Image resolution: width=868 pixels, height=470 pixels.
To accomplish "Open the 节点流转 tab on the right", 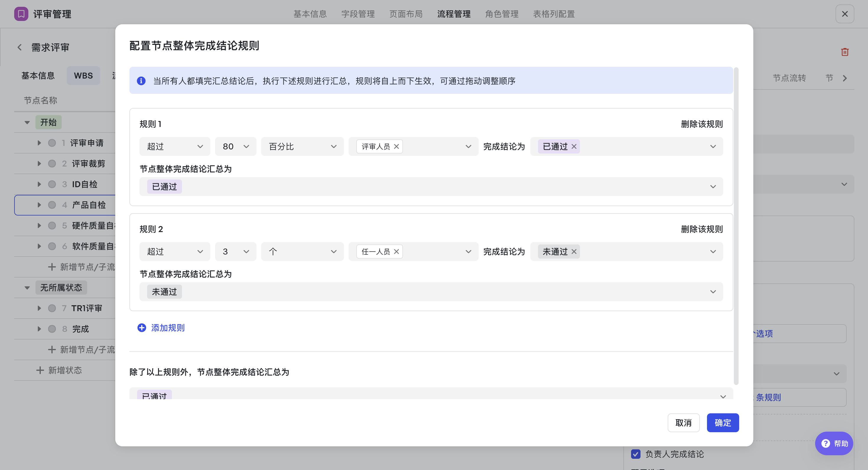I will 789,78.
